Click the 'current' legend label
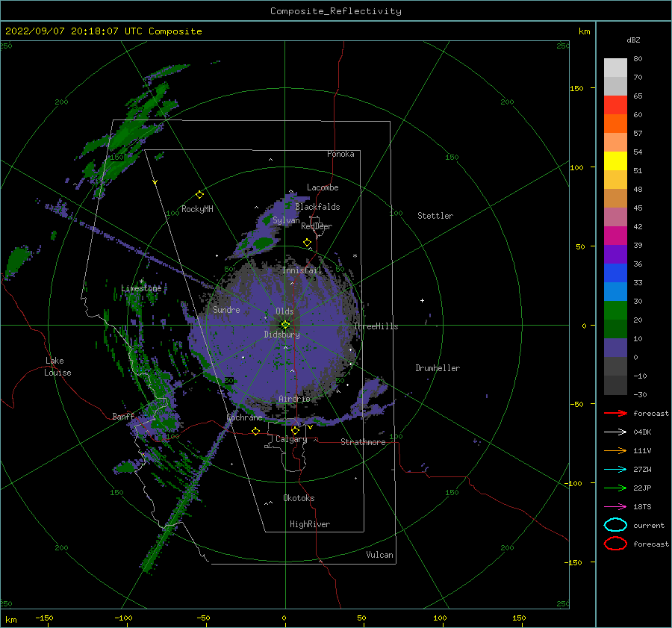 pyautogui.click(x=649, y=525)
